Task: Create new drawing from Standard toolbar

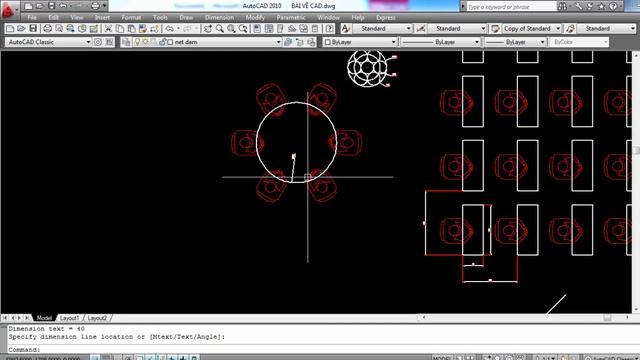Action: tap(10, 29)
